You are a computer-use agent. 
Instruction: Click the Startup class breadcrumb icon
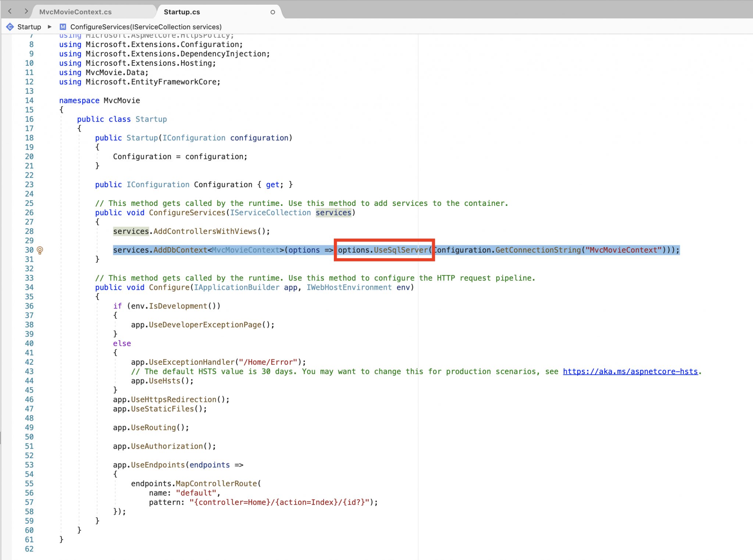tap(10, 27)
